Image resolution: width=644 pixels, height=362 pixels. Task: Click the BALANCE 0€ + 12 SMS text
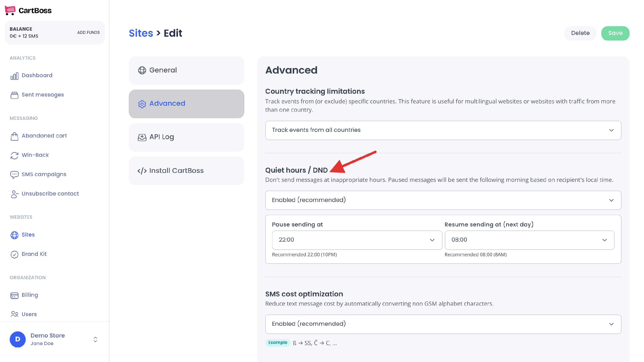24,32
